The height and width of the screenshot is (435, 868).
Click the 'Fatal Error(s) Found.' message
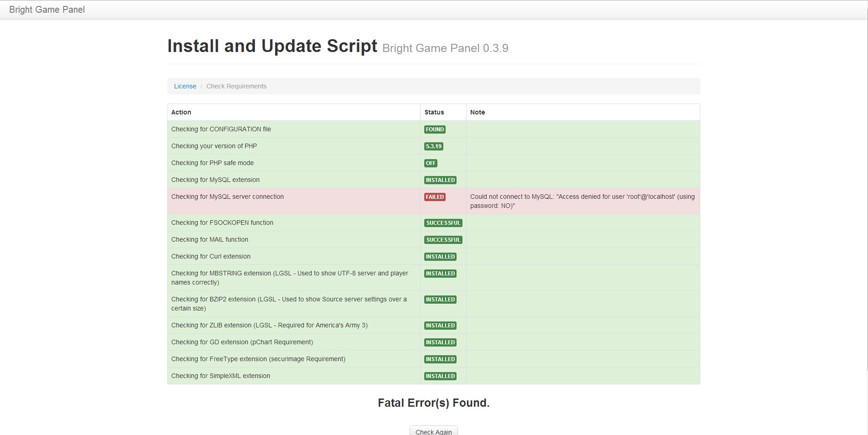point(434,403)
